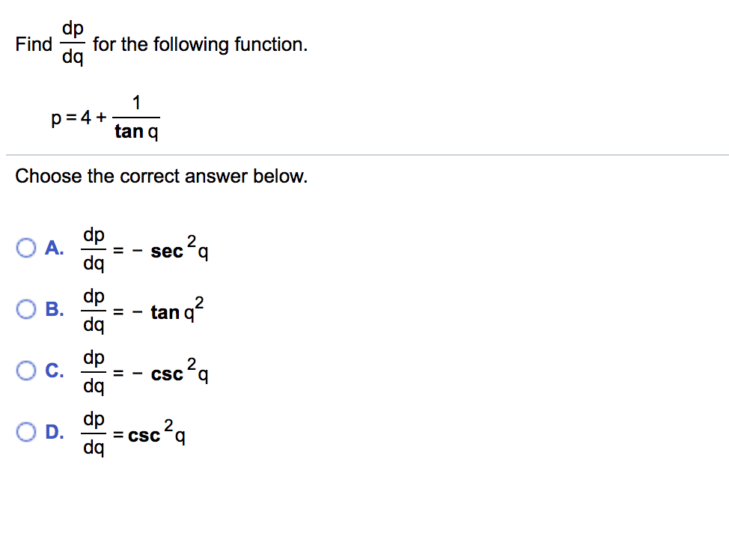Select radio button for answer D
Image resolution: width=729 pixels, height=560 pixels.
click(26, 431)
